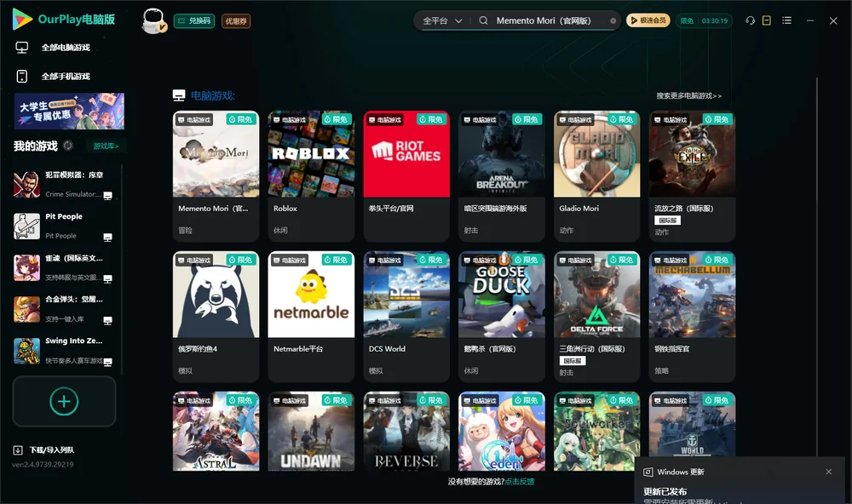Open 下载/导入列队 download queue
This screenshot has width=852, height=504.
tap(44, 450)
